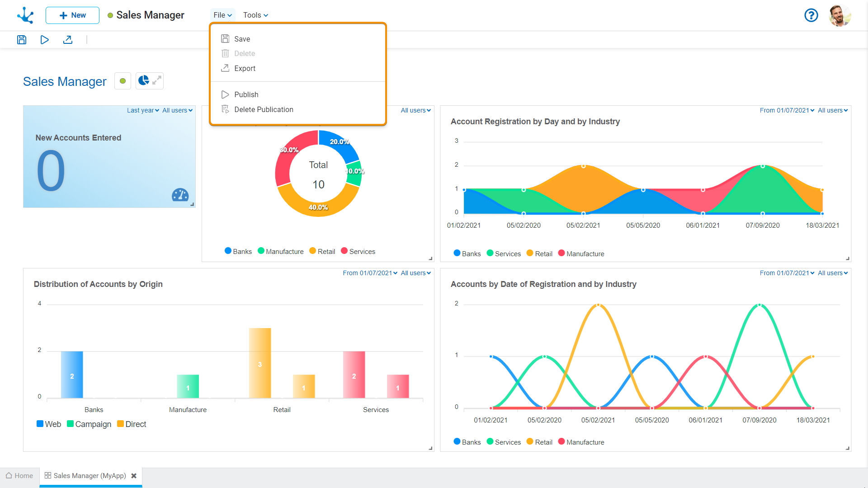
Task: Click the resize handle of New Accounts widget
Action: (192, 205)
